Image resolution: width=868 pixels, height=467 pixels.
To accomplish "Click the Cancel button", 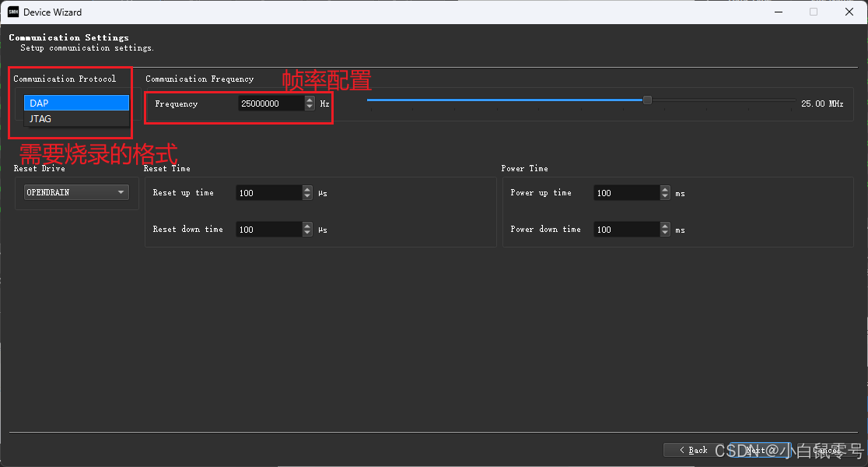I will (x=826, y=449).
